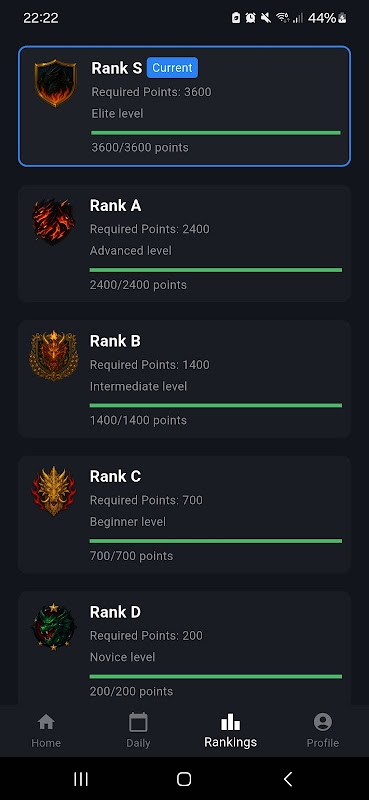Screen dimensions: 369x800
Task: Tap the Rank A fiery wolf badge
Action: (54, 220)
